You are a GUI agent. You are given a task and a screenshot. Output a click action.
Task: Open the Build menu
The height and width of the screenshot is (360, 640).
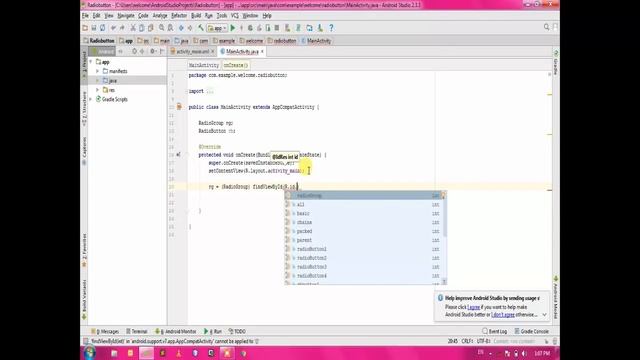(x=196, y=16)
